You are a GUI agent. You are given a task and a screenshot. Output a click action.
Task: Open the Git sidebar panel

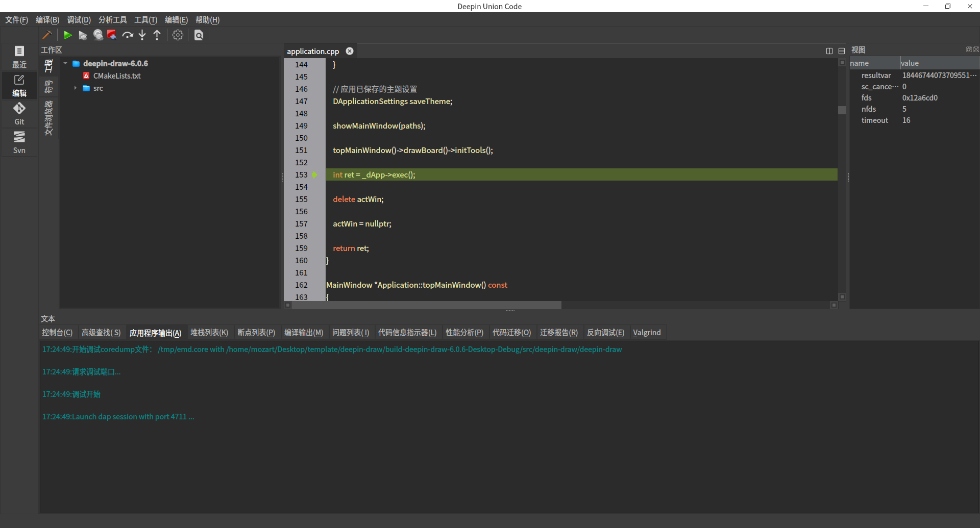click(x=19, y=114)
